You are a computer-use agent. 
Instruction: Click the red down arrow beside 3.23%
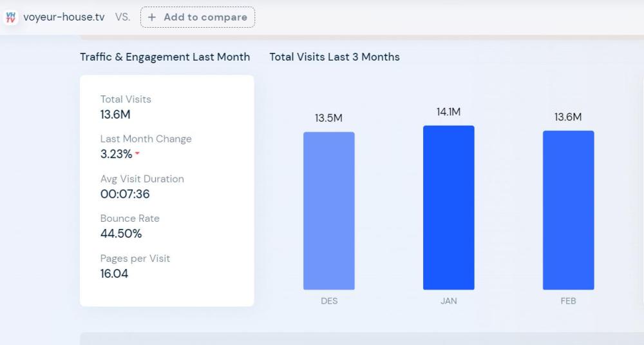[137, 154]
